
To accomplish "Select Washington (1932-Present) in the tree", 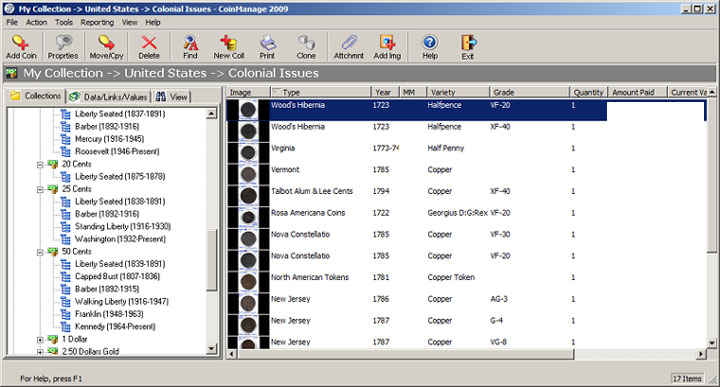I will (x=120, y=239).
